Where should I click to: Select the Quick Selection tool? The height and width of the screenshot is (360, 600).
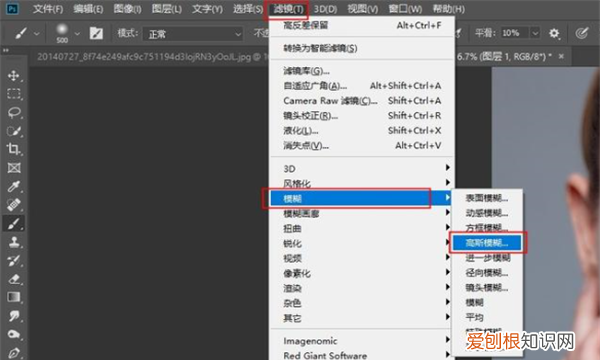(14, 131)
